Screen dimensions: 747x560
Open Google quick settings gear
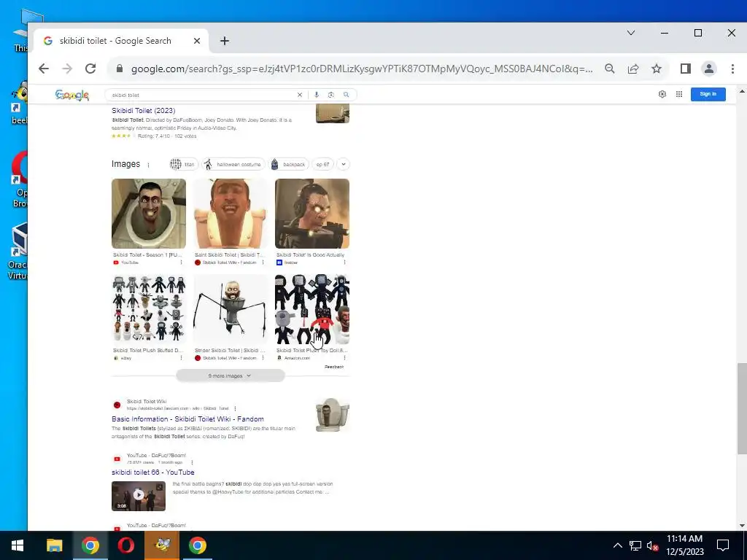[x=662, y=94]
